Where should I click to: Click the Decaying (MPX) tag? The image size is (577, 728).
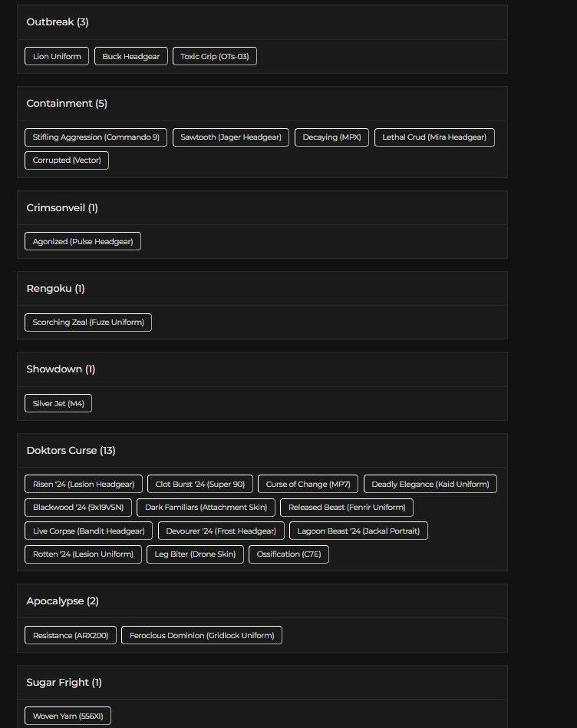331,137
